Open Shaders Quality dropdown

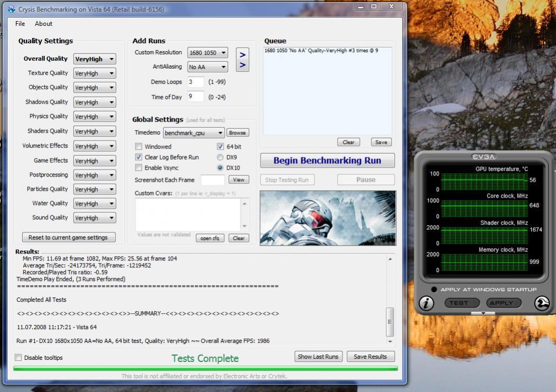[x=95, y=131]
